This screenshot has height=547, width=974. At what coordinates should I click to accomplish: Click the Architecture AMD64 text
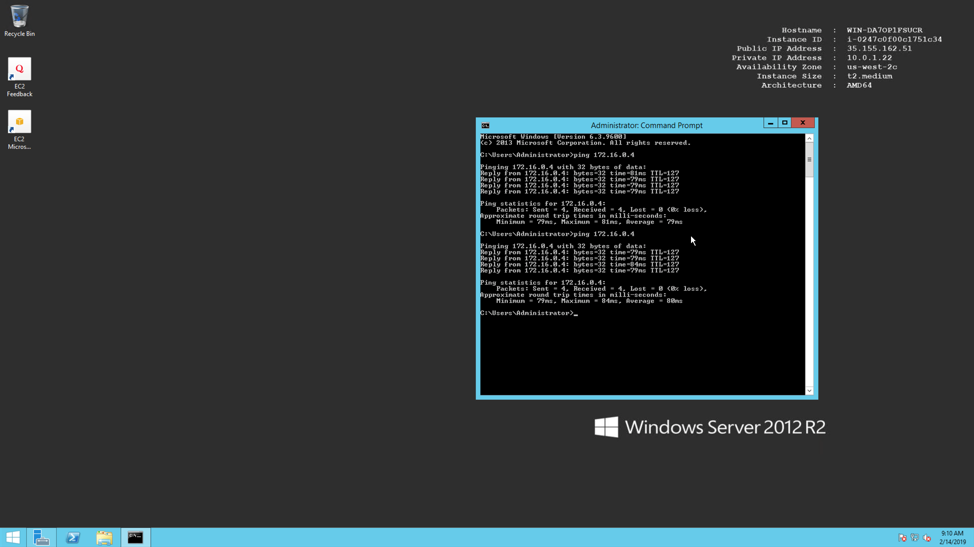coord(816,86)
